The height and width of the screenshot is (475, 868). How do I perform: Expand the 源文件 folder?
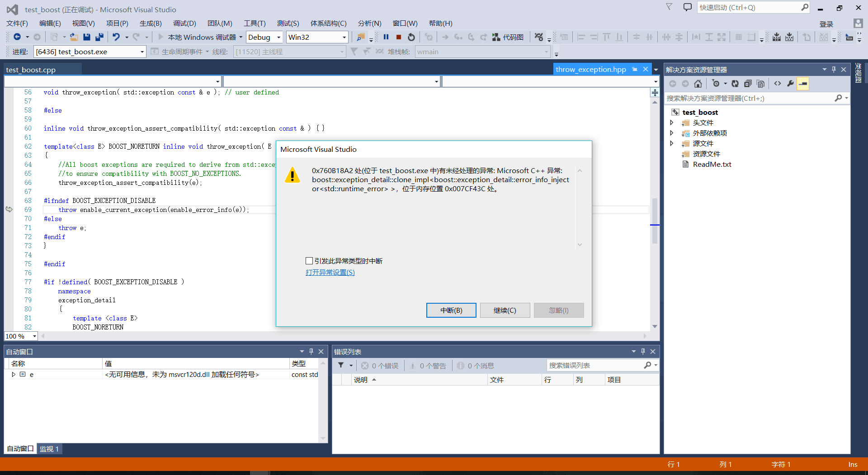point(672,143)
